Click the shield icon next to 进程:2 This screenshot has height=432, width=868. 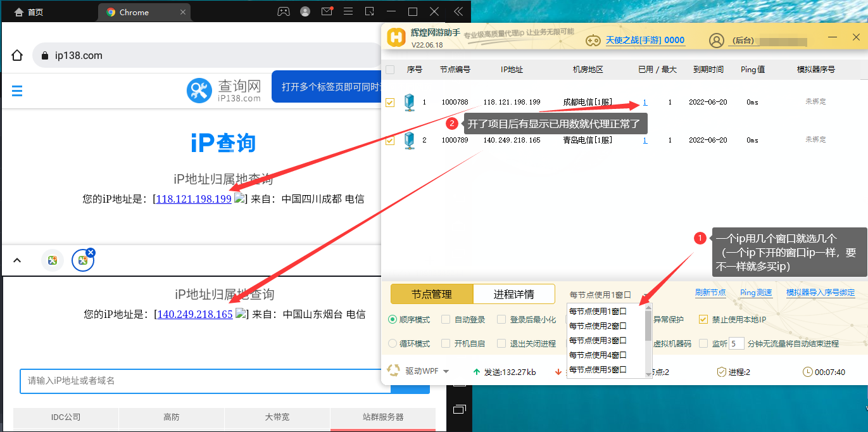pos(721,372)
